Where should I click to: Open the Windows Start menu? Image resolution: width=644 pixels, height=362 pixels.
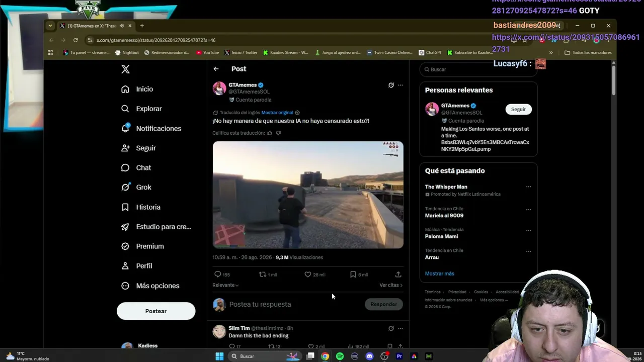coord(219,356)
